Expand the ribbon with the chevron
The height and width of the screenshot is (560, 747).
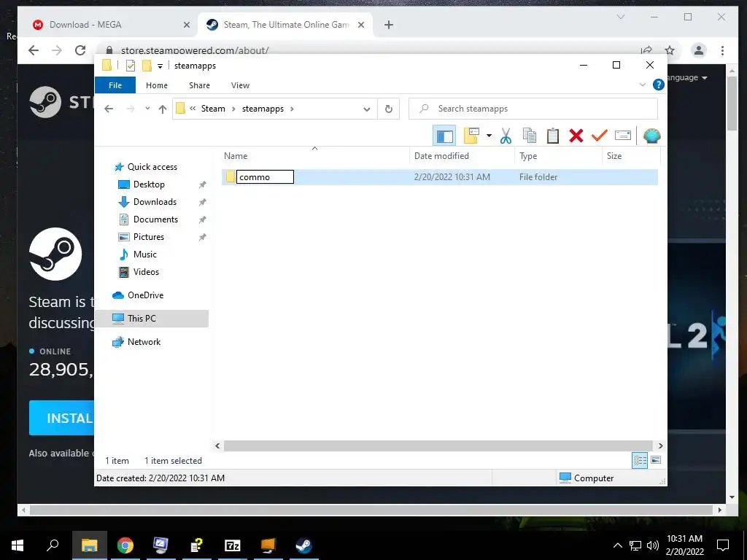tap(642, 85)
